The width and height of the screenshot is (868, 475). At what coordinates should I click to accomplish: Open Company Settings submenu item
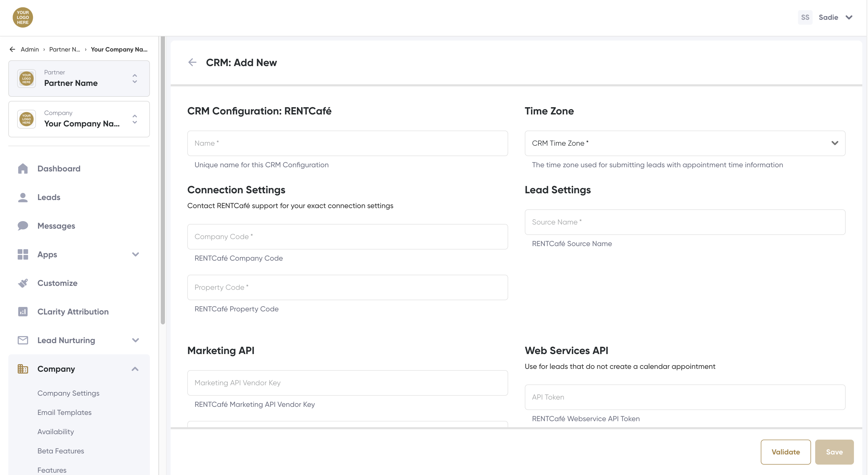(x=68, y=393)
